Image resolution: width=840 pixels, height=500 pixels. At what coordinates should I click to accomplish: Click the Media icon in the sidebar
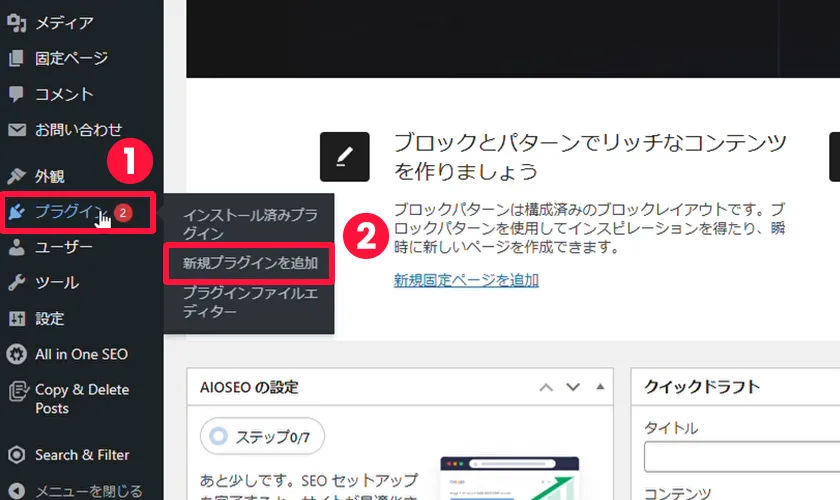[x=16, y=22]
